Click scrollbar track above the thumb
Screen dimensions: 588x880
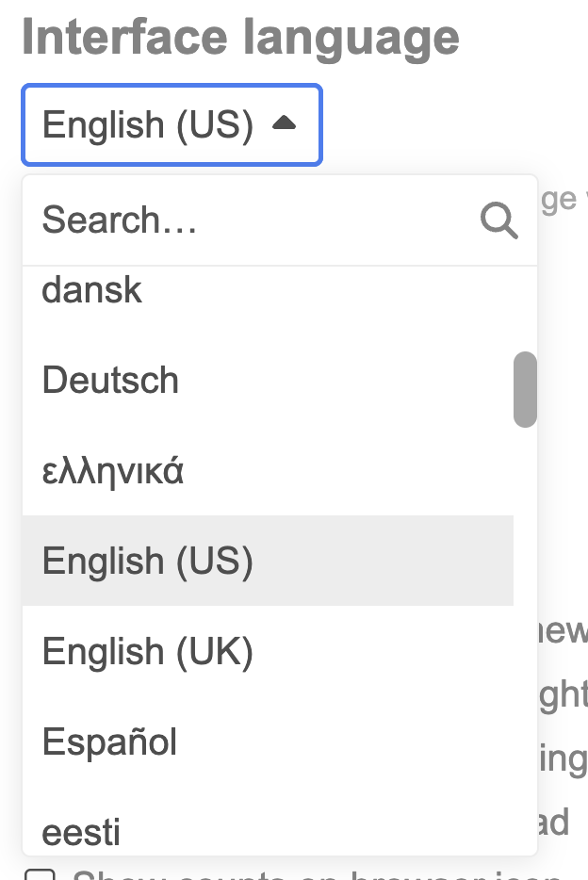coord(525,311)
